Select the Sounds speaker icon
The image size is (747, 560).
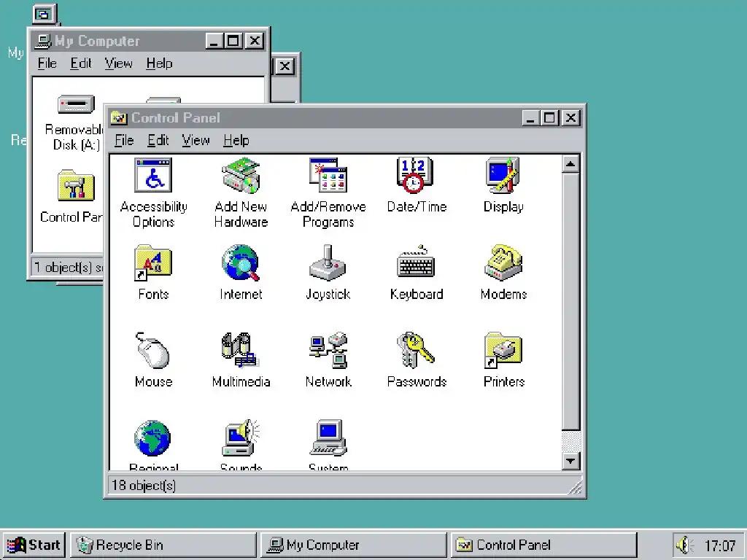pos(241,437)
